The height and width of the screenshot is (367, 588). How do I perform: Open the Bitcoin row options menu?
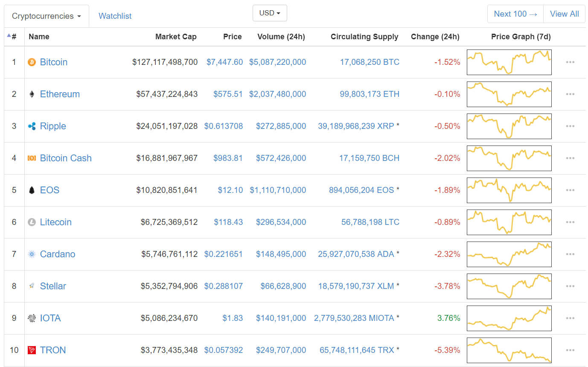570,62
